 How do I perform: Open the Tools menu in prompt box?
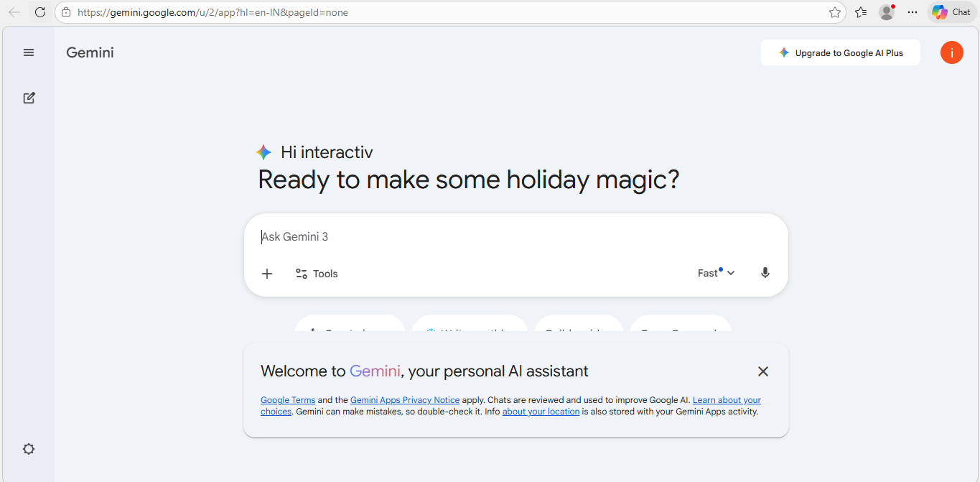click(317, 274)
